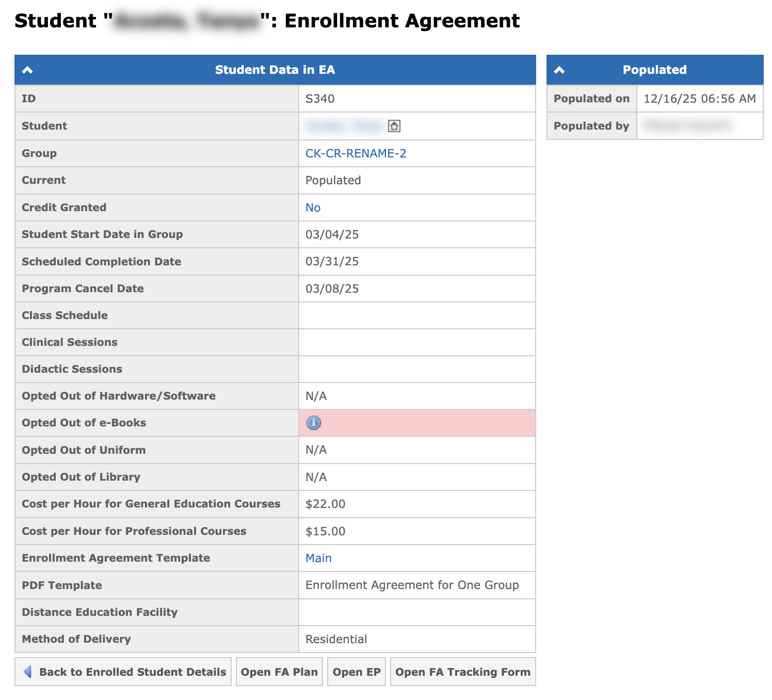The height and width of the screenshot is (700, 772).
Task: Click the Clinical Sessions row label
Action: (x=69, y=342)
